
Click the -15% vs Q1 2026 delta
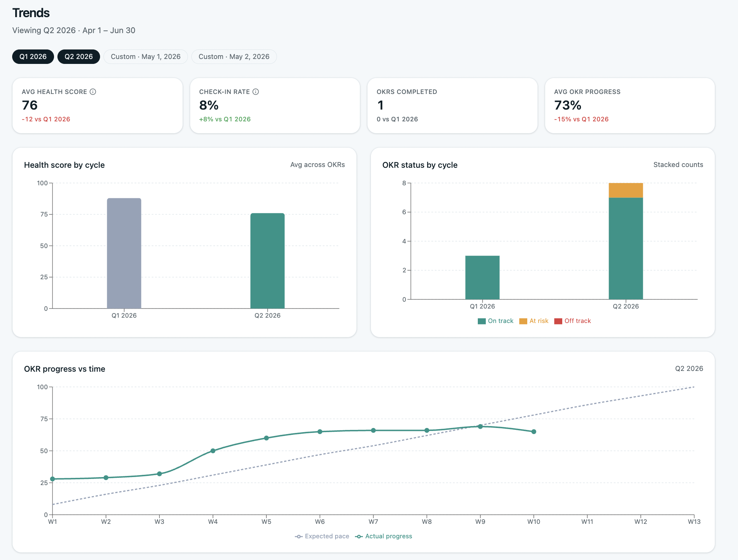pos(581,119)
